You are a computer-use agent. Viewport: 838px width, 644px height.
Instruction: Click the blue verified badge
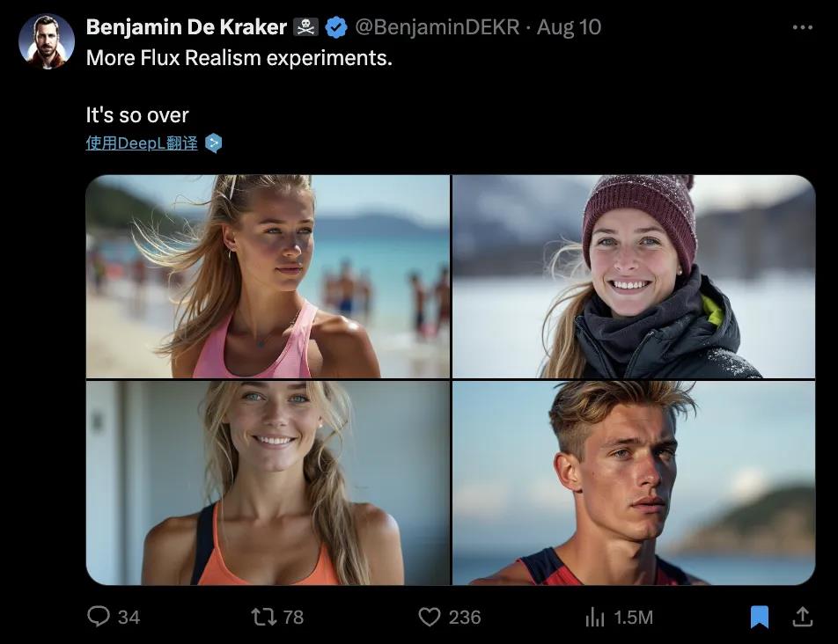pyautogui.click(x=335, y=27)
